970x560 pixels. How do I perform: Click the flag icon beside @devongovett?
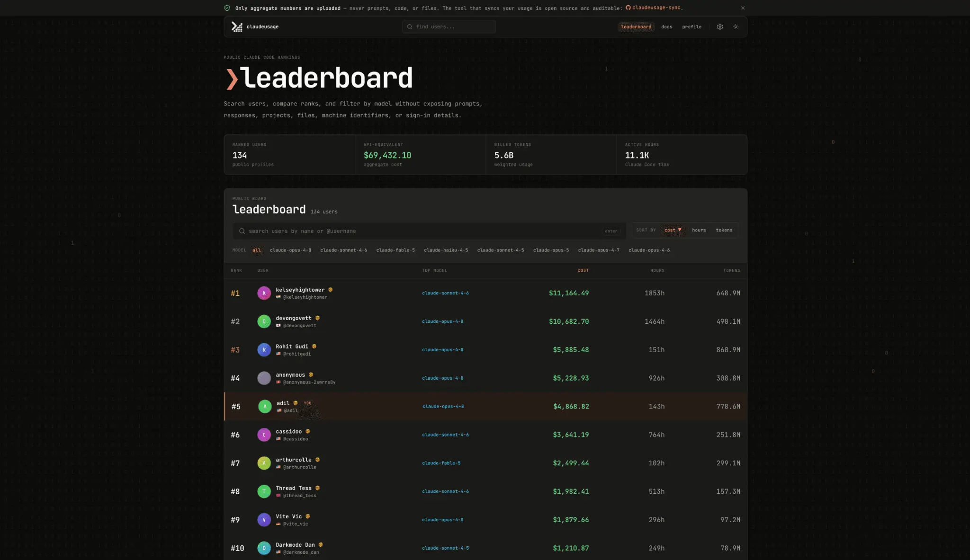[x=278, y=326]
